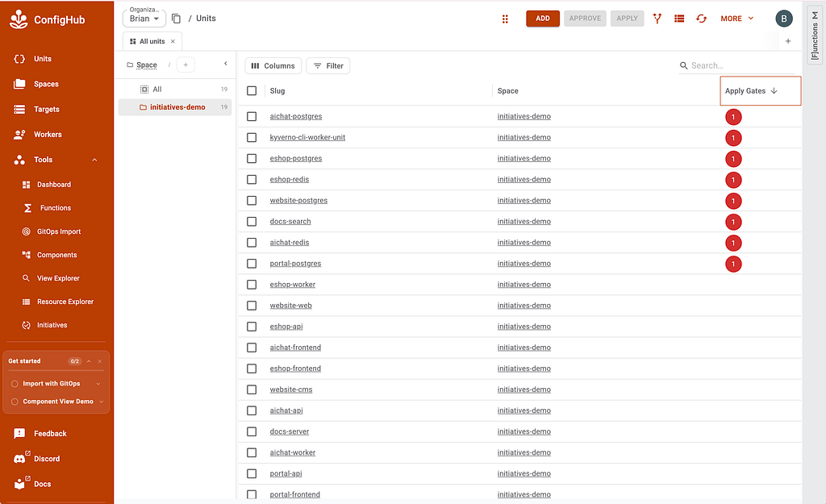The height and width of the screenshot is (504, 826).
Task: Check the aichat-postgres row checkbox
Action: [x=252, y=116]
